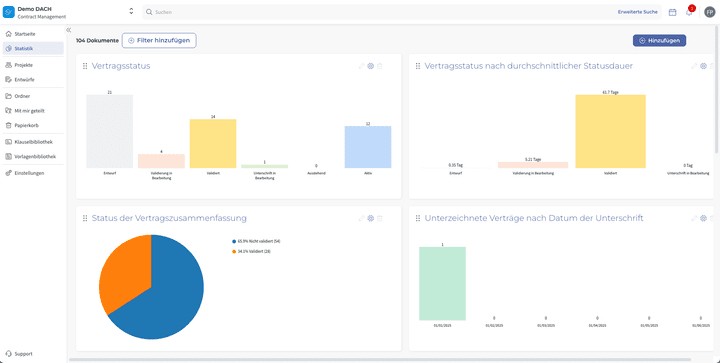Open Vorlagenbibliothek in the sidebar

(33, 156)
